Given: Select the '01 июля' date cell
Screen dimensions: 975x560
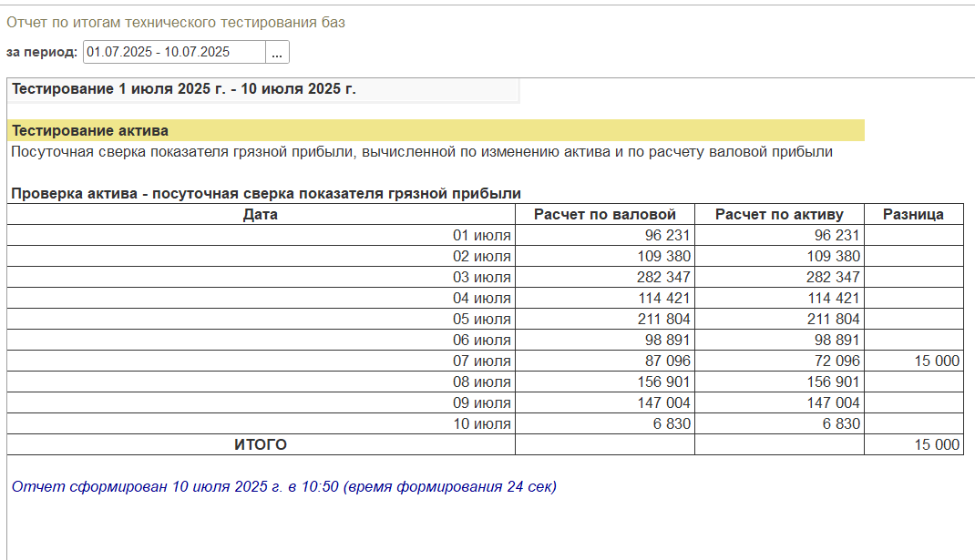Looking at the screenshot, I should click(262, 236).
